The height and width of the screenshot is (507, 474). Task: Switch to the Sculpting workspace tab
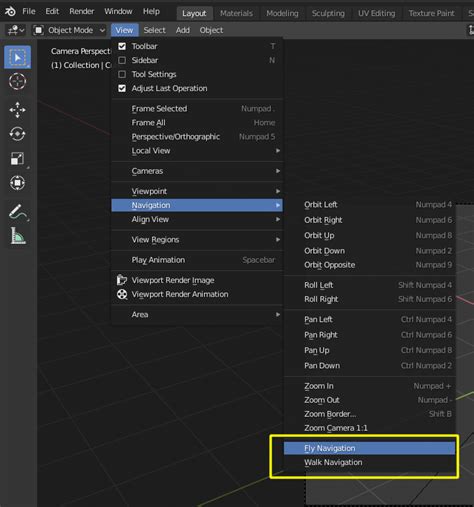(328, 13)
